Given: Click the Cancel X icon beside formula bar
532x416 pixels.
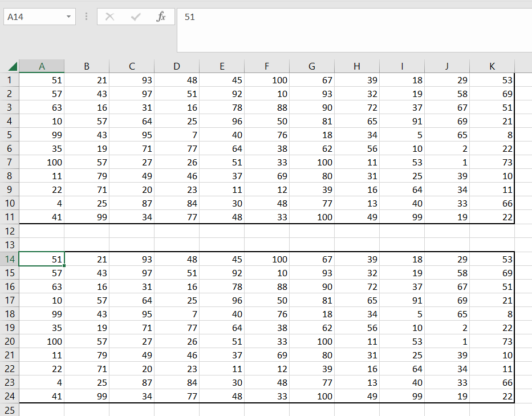Looking at the screenshot, I should 110,17.
